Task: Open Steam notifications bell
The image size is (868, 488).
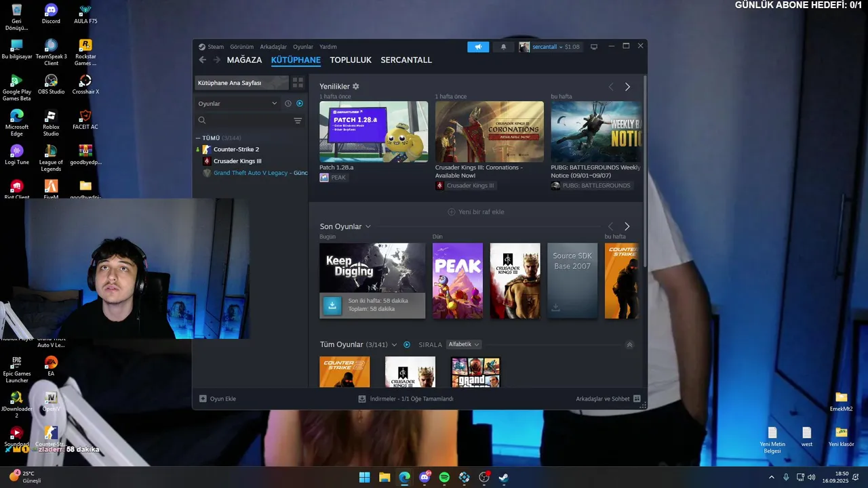Action: (x=503, y=47)
